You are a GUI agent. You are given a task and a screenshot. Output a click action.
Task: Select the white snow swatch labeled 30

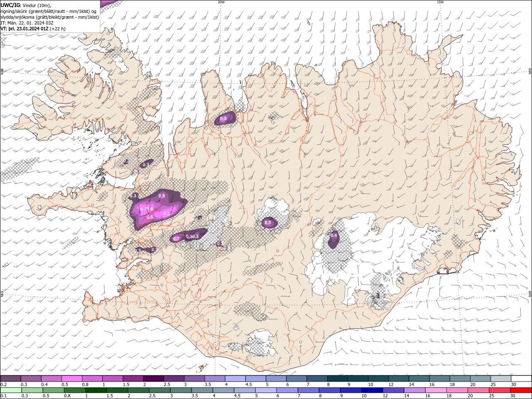click(521, 379)
